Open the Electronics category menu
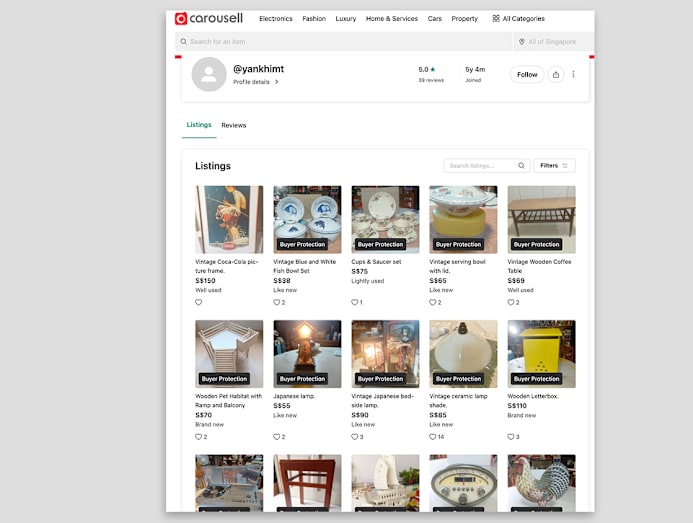The width and height of the screenshot is (693, 523). tap(276, 18)
